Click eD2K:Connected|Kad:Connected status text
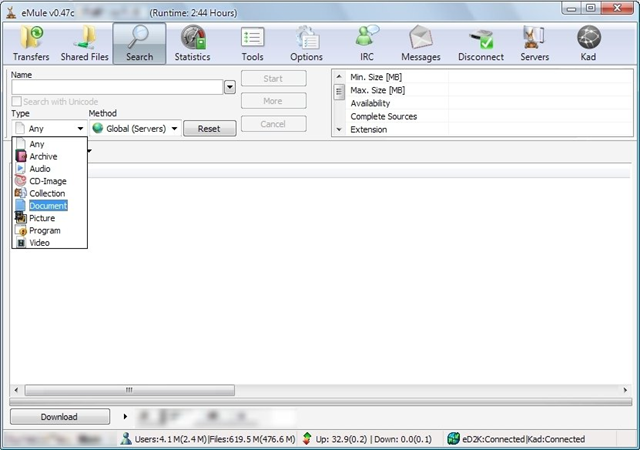640x450 pixels. 523,439
